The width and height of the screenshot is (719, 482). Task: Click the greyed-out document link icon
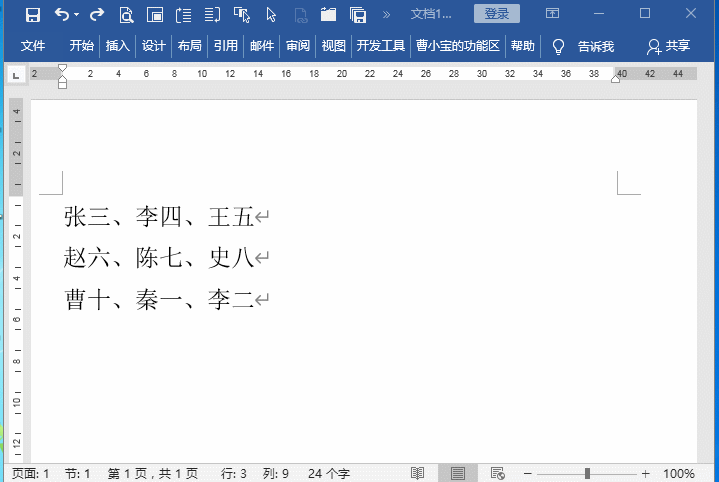[x=300, y=16]
